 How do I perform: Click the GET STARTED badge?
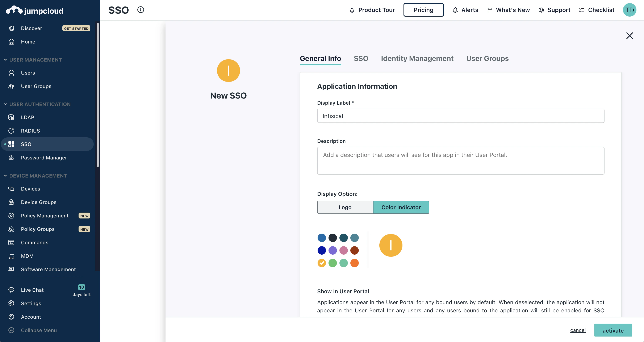coord(76,29)
